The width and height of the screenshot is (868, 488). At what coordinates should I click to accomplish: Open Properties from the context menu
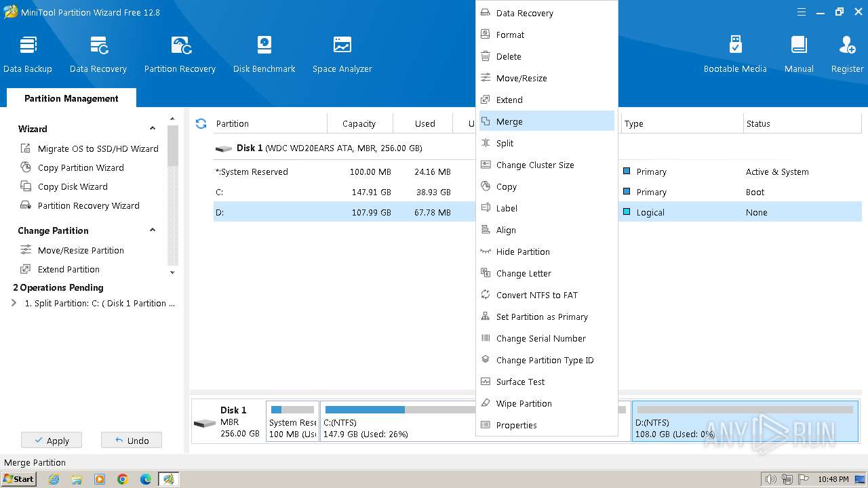pos(547,425)
